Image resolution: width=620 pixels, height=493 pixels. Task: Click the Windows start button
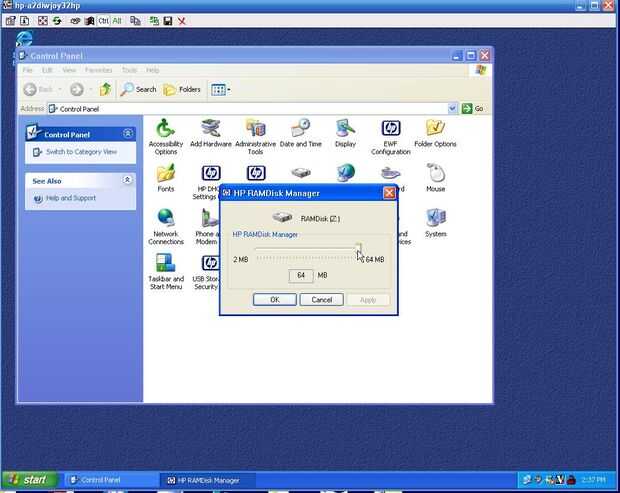(30, 480)
